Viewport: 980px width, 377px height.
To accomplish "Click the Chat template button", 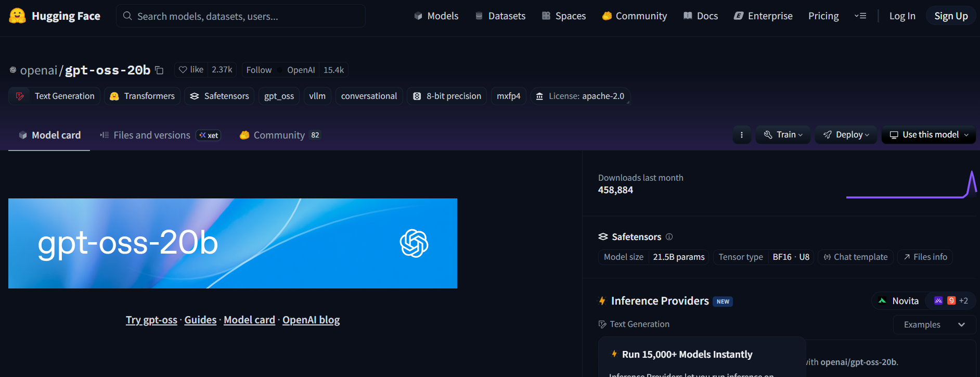I will (x=856, y=257).
